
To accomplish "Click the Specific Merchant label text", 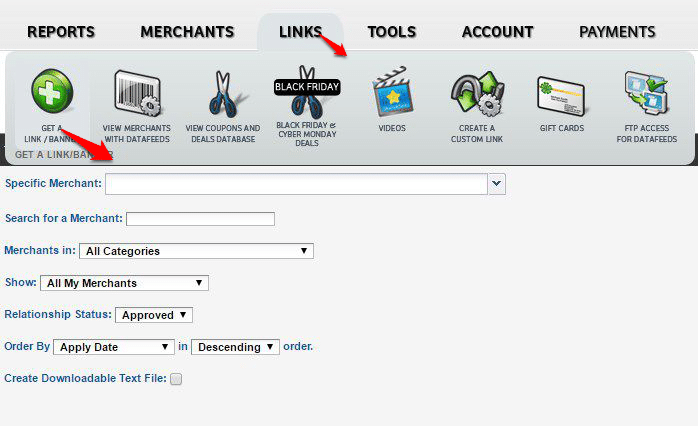I will click(x=53, y=183).
